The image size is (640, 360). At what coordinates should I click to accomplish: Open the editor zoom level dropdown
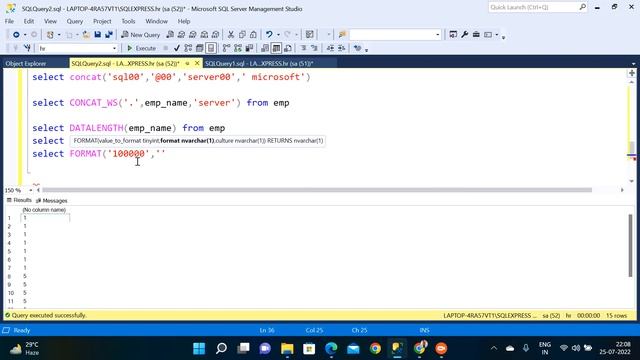pos(31,190)
